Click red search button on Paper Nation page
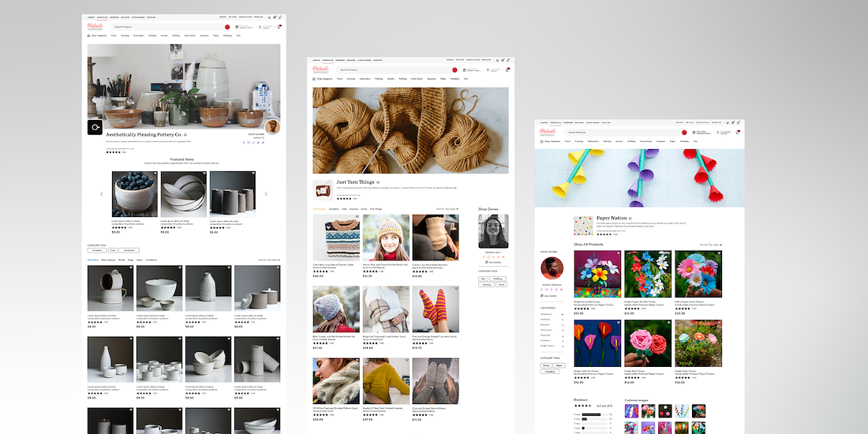This screenshot has height=434, width=868. [684, 133]
